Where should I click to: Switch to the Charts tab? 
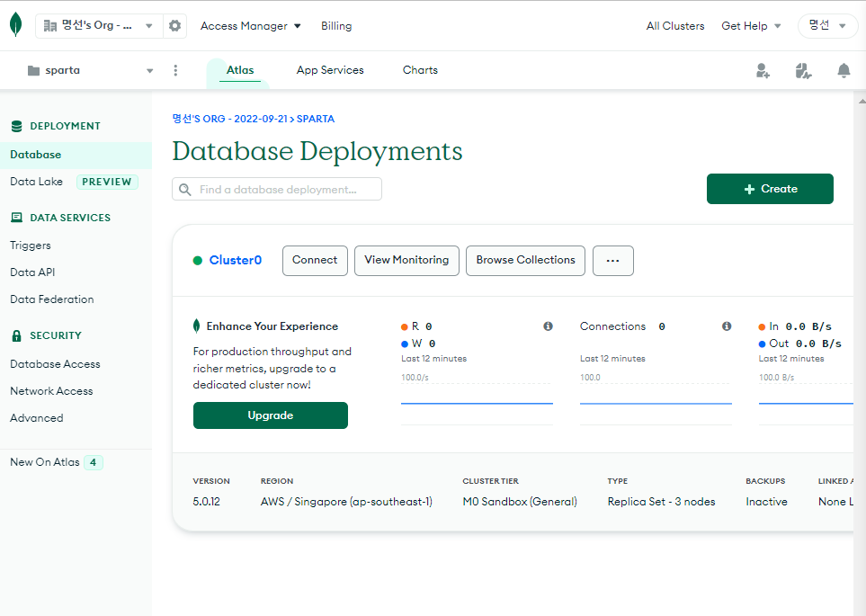(420, 70)
